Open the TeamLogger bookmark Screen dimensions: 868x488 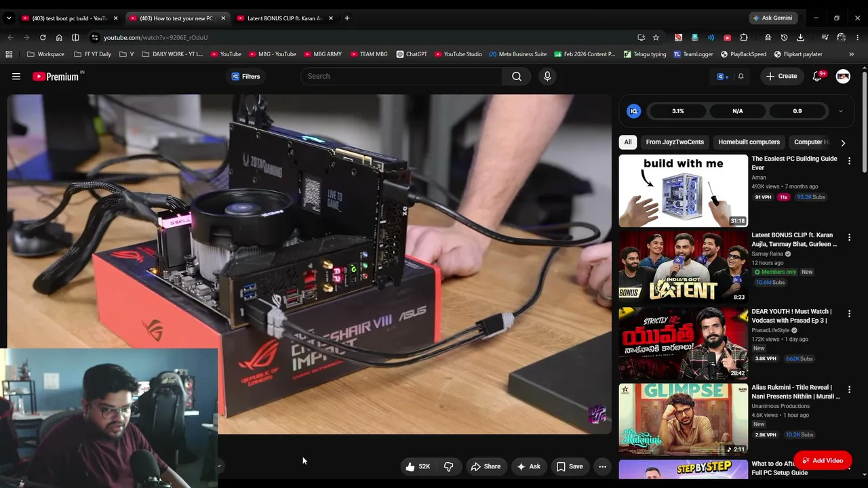tap(693, 54)
